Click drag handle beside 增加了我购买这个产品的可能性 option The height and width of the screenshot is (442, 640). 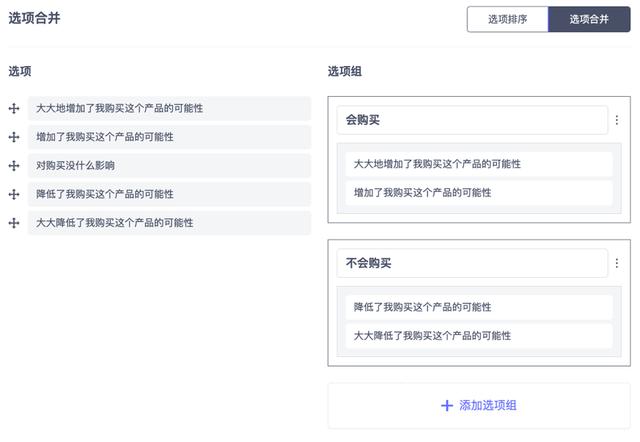click(14, 137)
